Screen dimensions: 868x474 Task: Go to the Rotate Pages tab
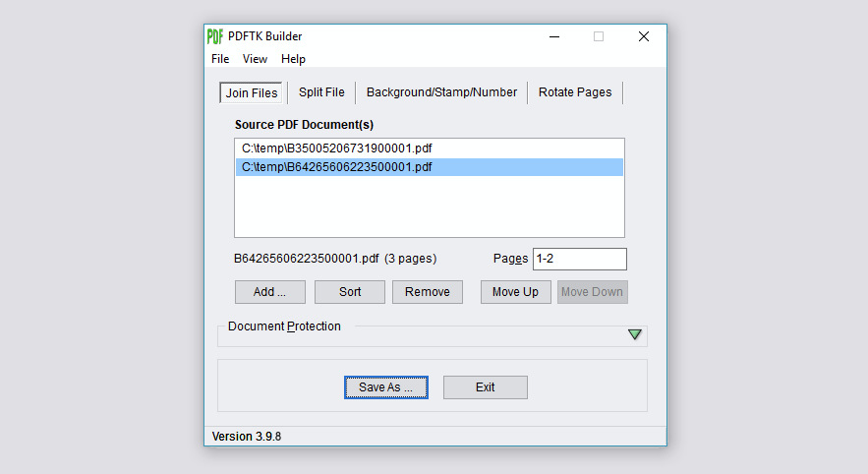click(575, 92)
